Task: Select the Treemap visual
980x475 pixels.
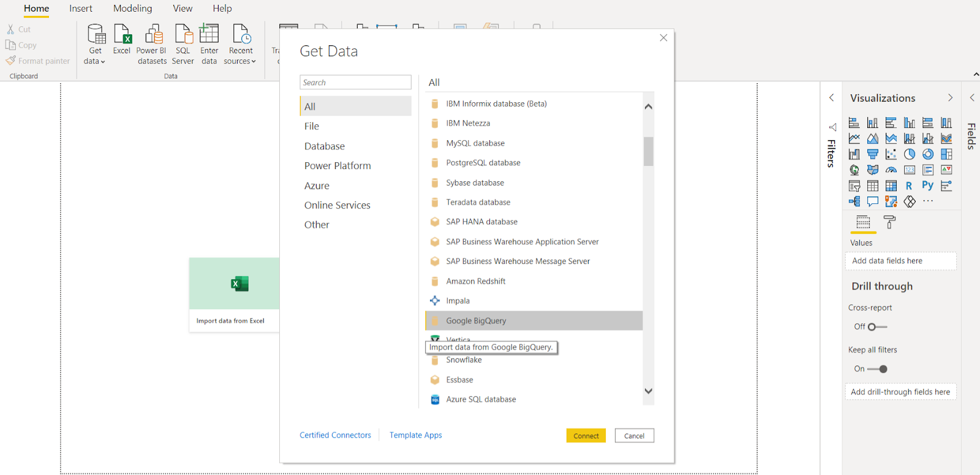Action: pyautogui.click(x=946, y=154)
